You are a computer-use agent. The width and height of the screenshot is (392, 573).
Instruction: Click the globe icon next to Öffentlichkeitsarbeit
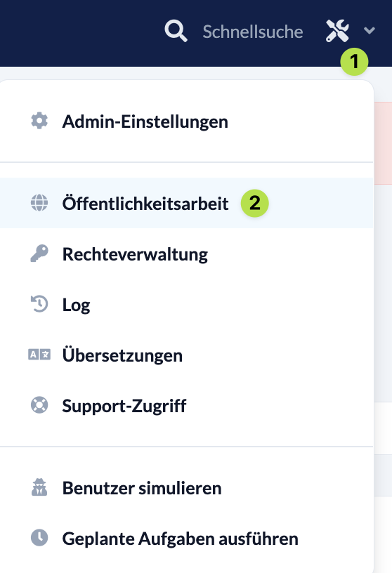pyautogui.click(x=39, y=203)
